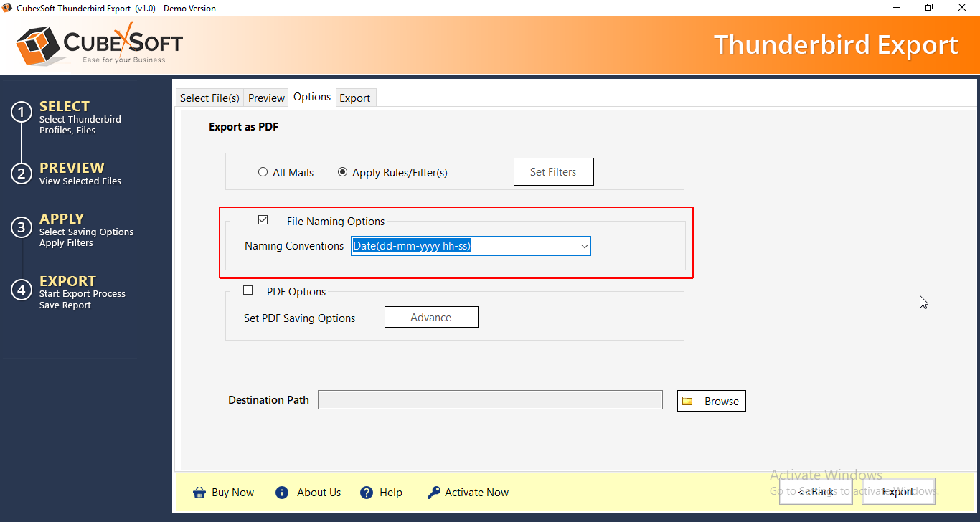Click the step 2 circle for Preview
The width and height of the screenshot is (980, 522).
point(22,174)
